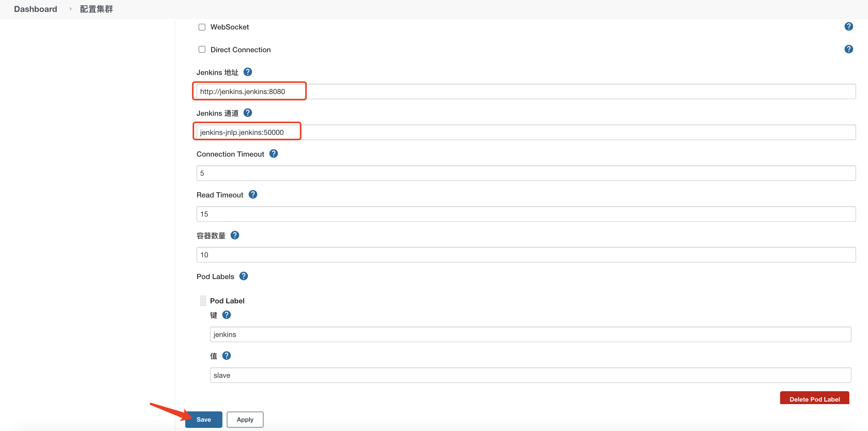
Task: Enable the WebSocket checkbox
Action: [x=202, y=27]
